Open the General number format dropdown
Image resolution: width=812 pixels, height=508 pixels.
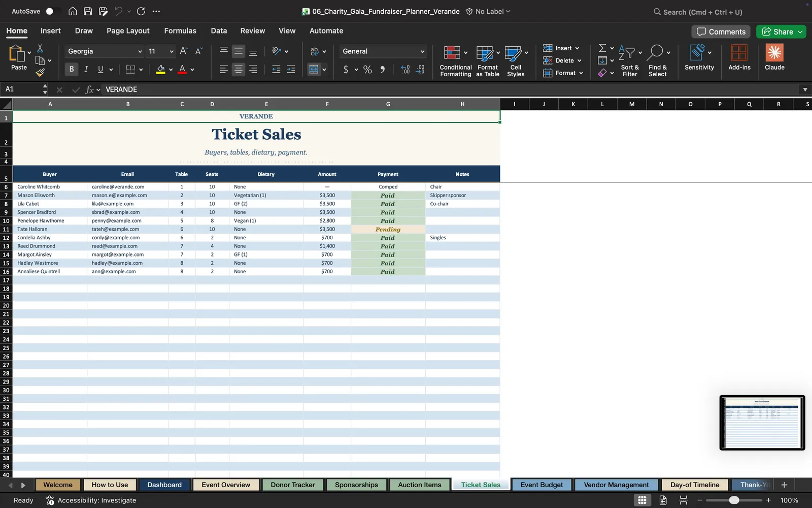click(x=422, y=51)
